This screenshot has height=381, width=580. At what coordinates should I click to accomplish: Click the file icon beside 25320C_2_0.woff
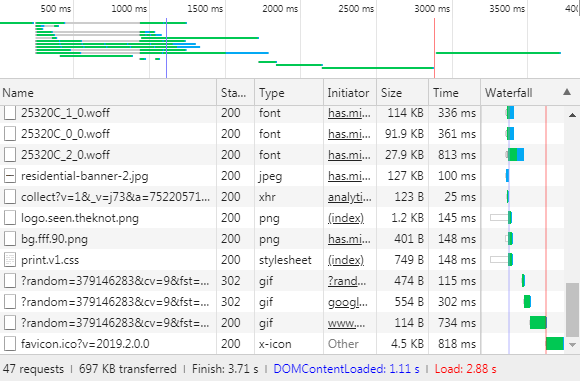(10, 155)
